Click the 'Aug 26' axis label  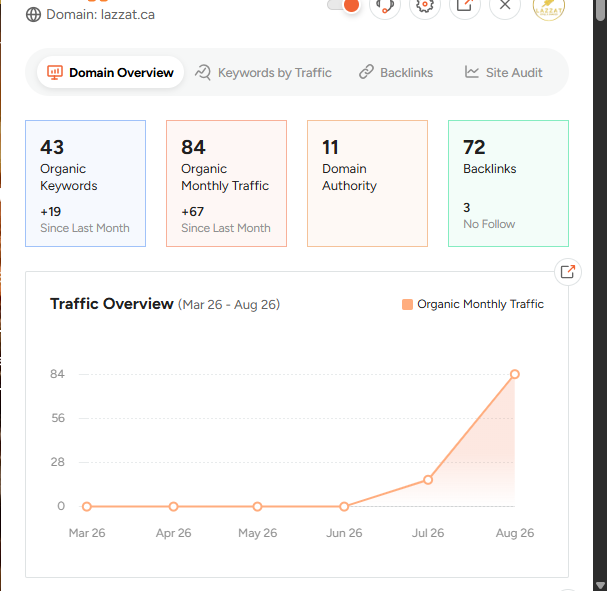tap(515, 533)
